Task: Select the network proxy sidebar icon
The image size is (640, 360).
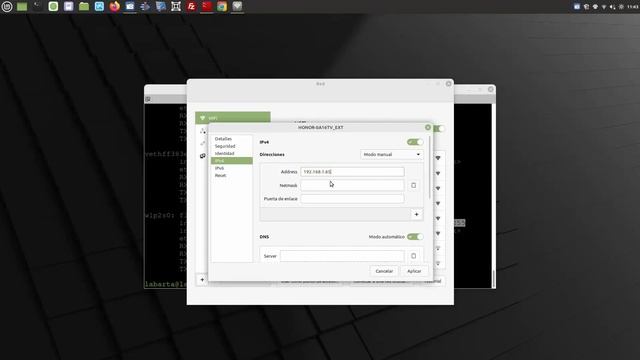Action: click(203, 156)
